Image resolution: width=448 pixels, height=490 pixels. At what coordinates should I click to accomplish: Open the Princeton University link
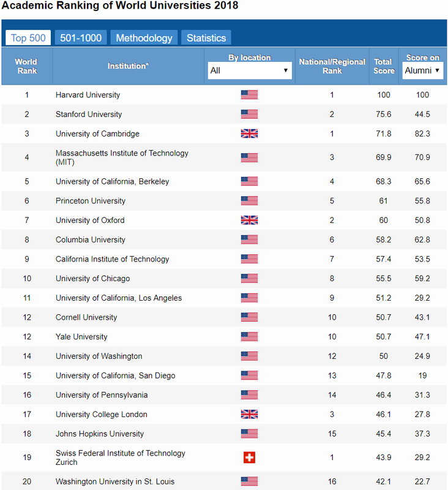91,201
